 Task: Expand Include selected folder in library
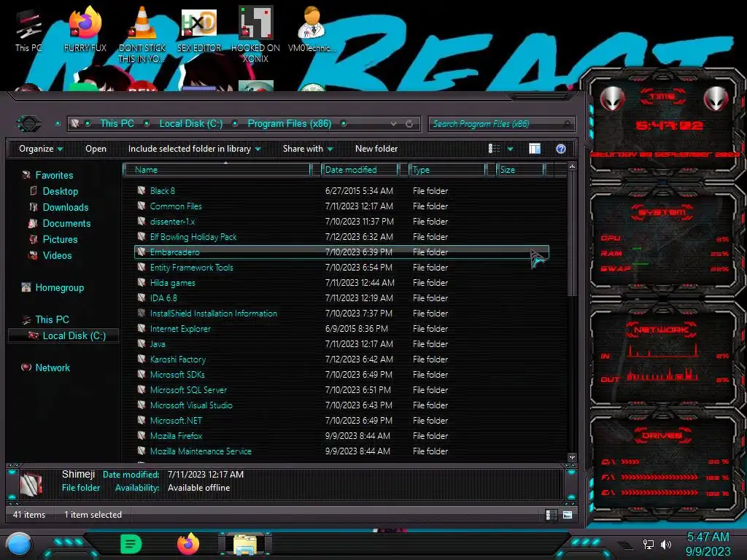pyautogui.click(x=194, y=149)
